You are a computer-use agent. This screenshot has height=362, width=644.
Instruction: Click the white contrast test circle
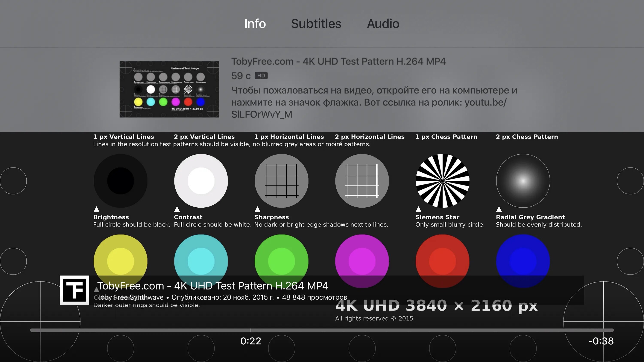[x=201, y=181]
